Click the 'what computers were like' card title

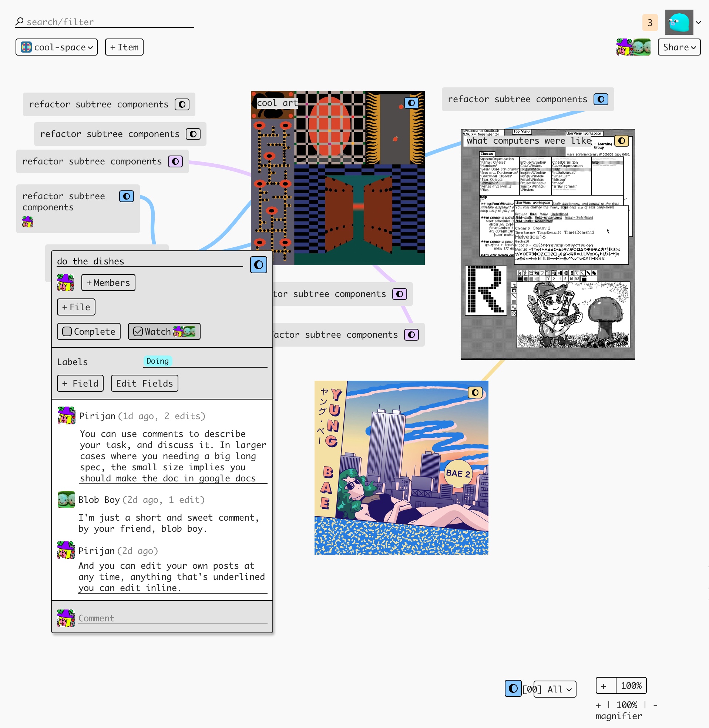tap(529, 141)
